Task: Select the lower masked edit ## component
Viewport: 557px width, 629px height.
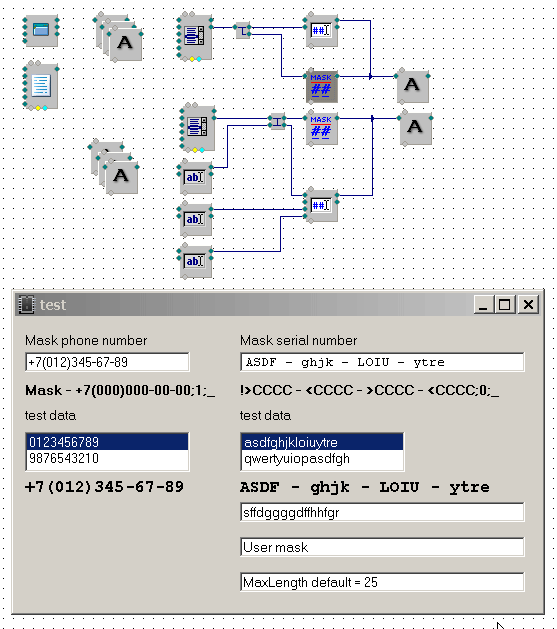Action: (x=321, y=206)
